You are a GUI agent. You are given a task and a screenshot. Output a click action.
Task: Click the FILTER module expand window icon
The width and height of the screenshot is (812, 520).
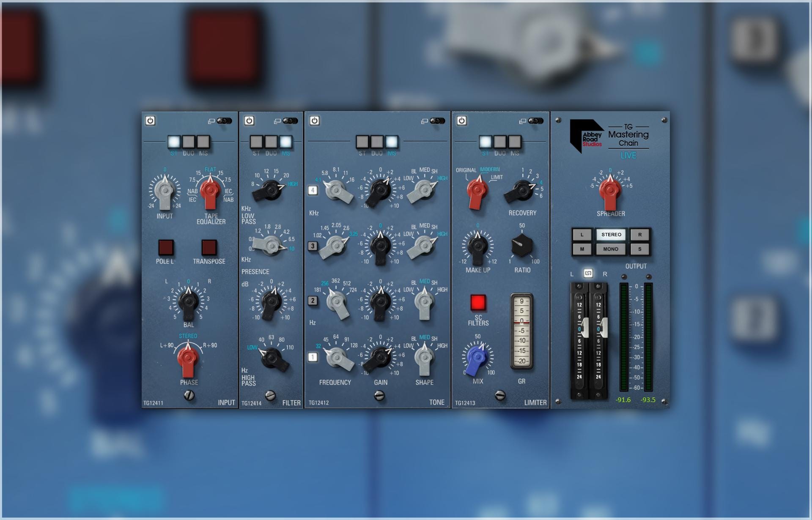tap(277, 121)
